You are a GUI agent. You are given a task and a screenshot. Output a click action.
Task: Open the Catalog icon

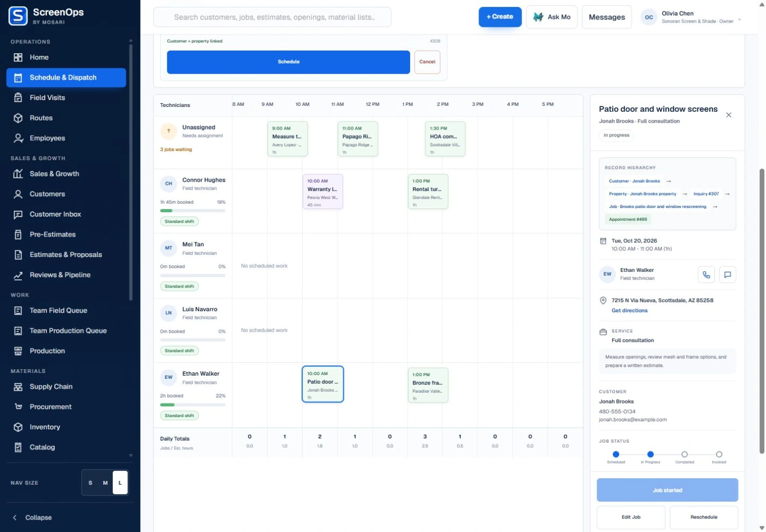click(x=18, y=448)
